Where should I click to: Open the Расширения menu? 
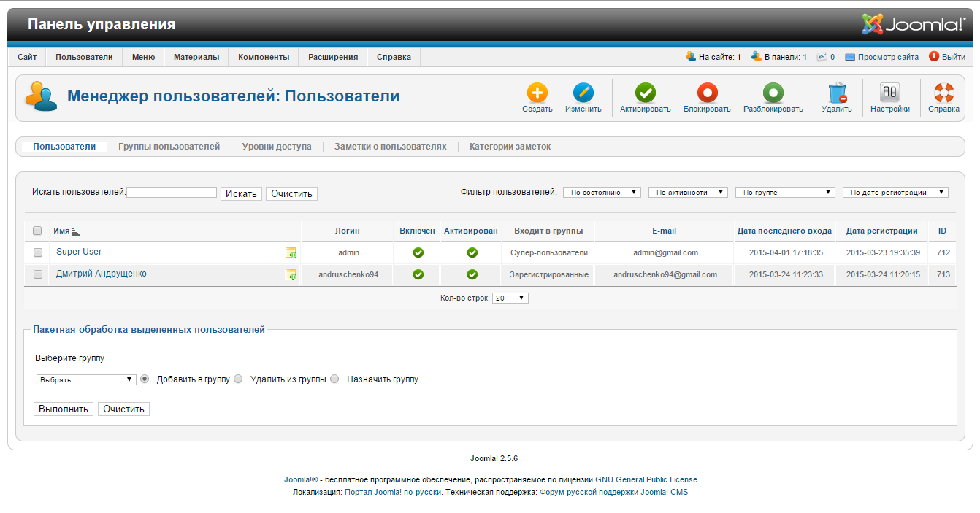332,57
